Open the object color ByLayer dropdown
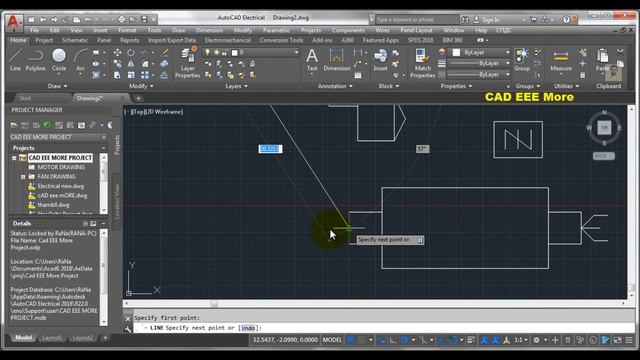This screenshot has height=360, width=640. click(507, 52)
